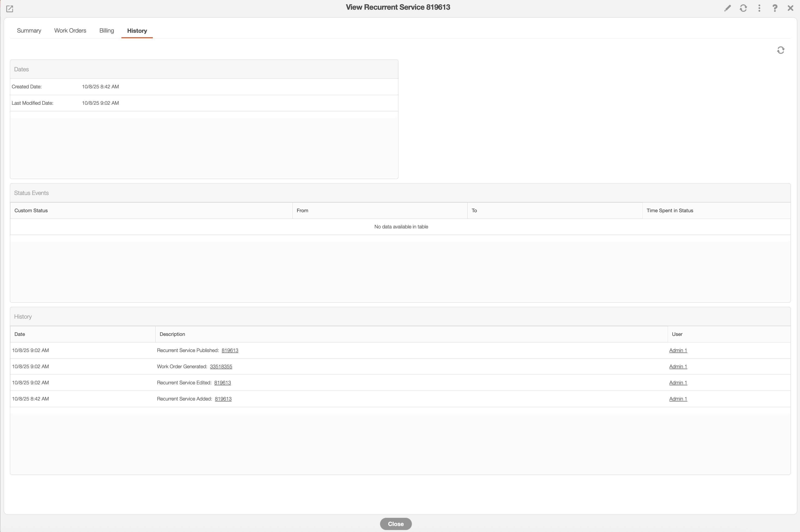Close the dialog with X icon

click(790, 8)
